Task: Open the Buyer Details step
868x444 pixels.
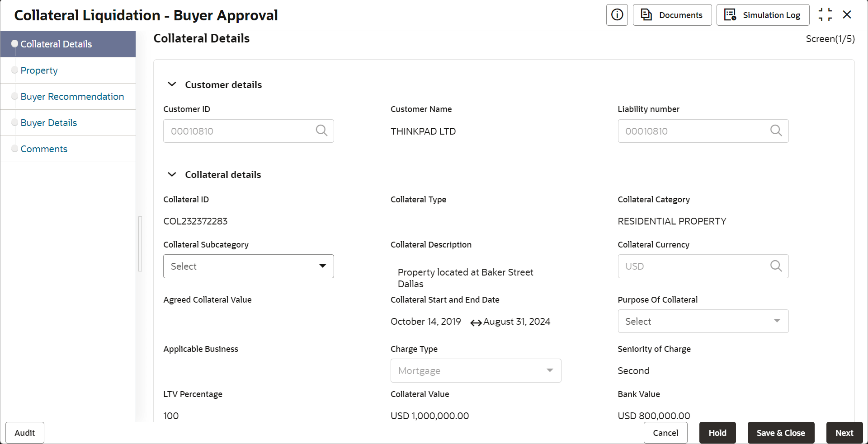Action: 68,123
